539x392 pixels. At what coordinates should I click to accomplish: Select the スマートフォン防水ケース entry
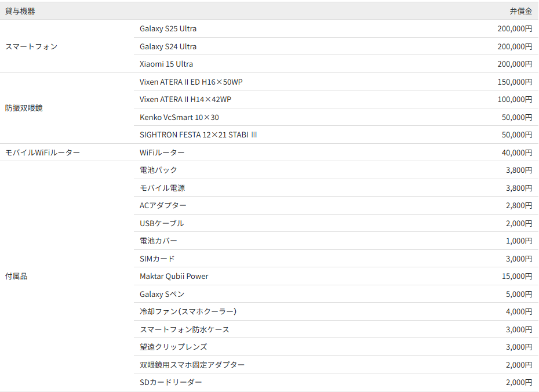(x=184, y=329)
